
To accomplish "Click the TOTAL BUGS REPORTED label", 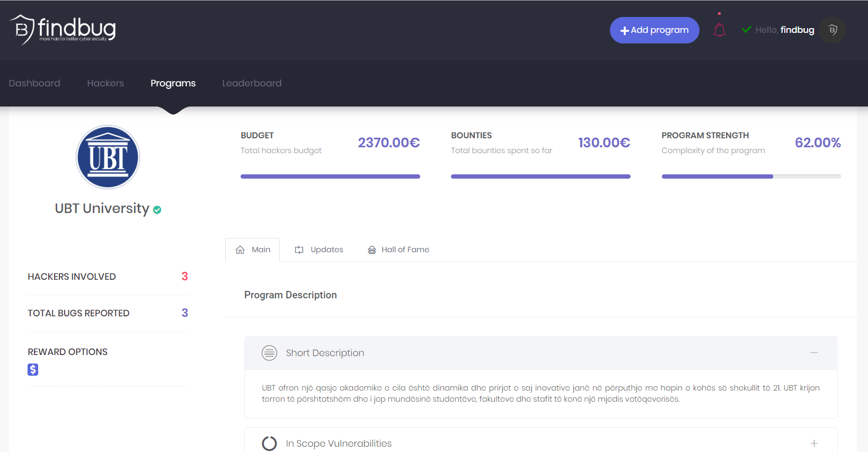I will [78, 313].
